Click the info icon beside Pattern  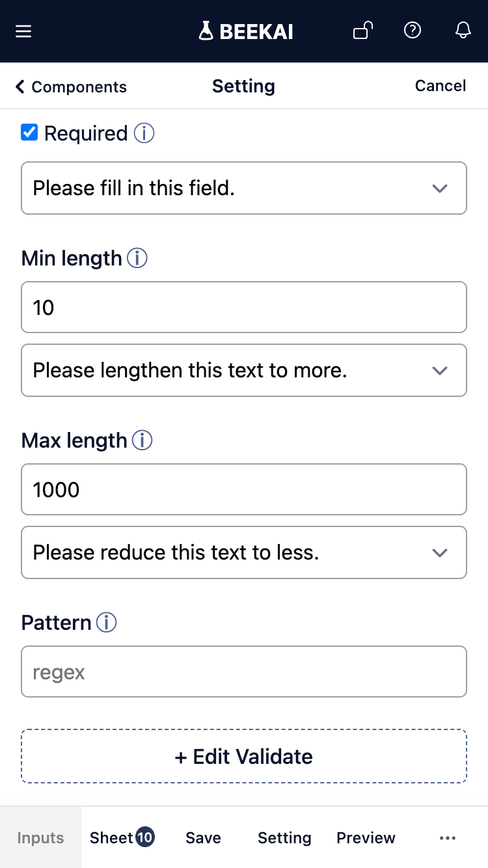click(x=106, y=623)
